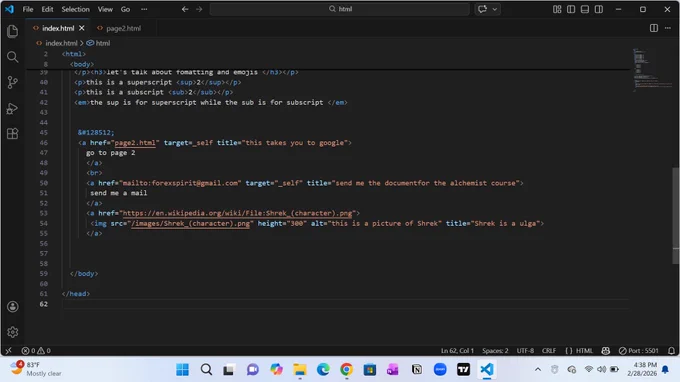Viewport: 680px width, 382px height.
Task: Click the command center search box
Action: pos(340,9)
